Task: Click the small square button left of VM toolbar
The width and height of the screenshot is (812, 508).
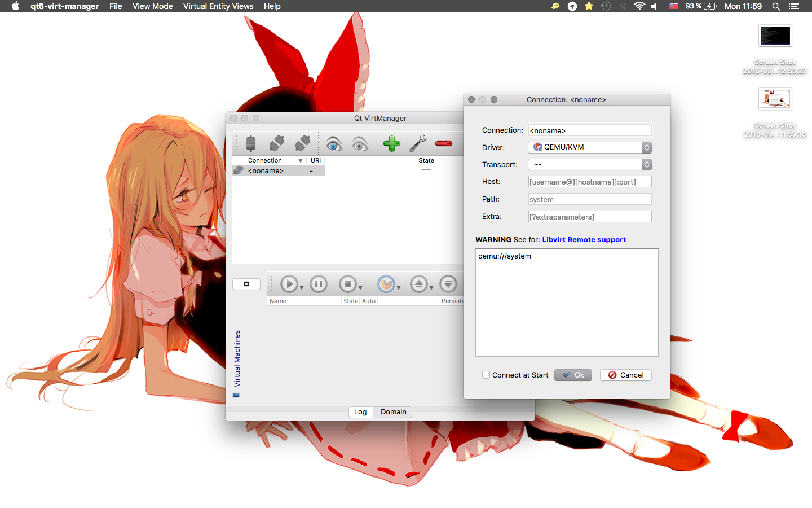Action: [246, 284]
